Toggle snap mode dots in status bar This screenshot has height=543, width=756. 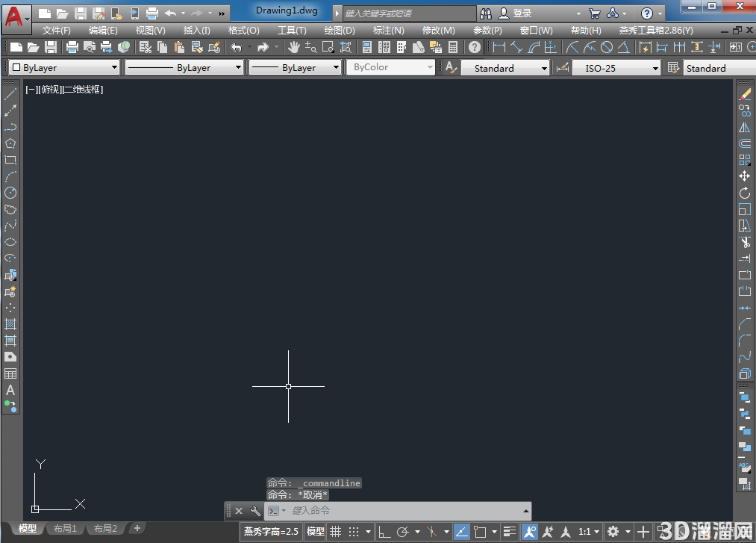tap(354, 532)
